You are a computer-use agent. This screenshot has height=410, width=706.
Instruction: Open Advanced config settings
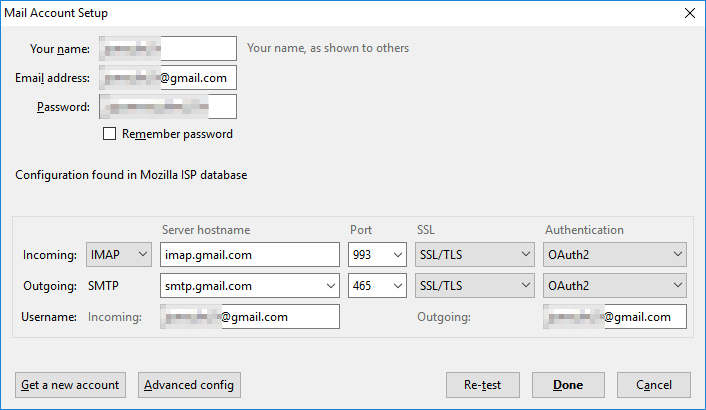coord(188,385)
